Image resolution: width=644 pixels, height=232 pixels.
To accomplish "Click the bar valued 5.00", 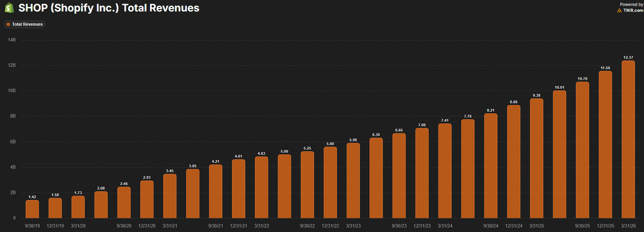I will tap(284, 186).
